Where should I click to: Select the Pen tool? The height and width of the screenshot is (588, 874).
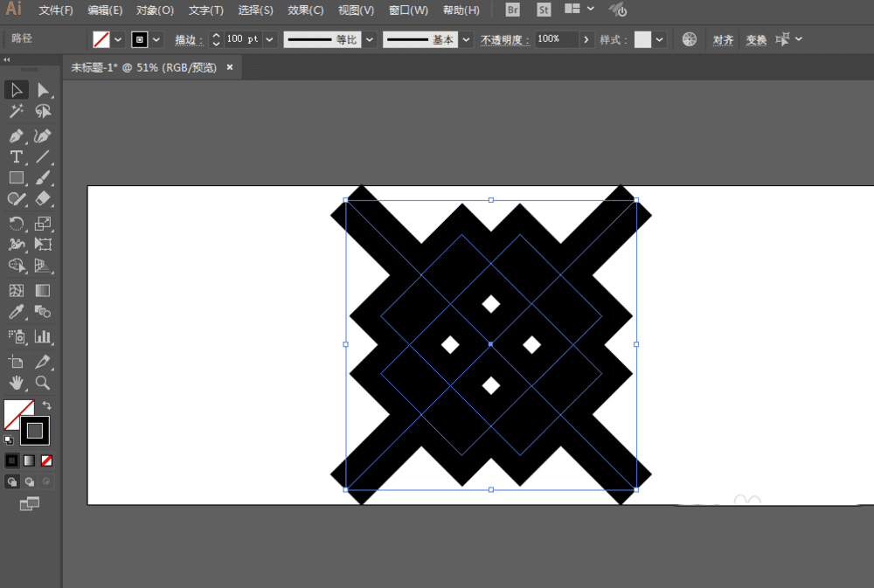tap(16, 135)
